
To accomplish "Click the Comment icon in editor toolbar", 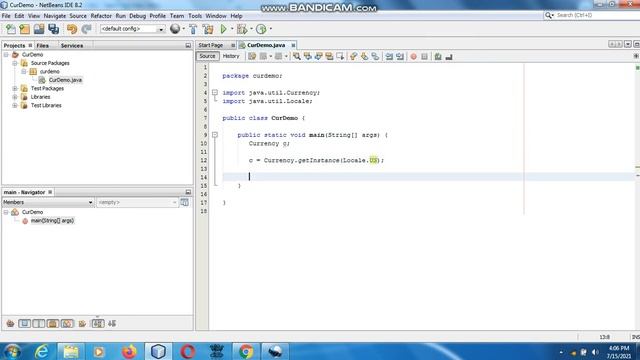I will pyautogui.click(x=438, y=56).
